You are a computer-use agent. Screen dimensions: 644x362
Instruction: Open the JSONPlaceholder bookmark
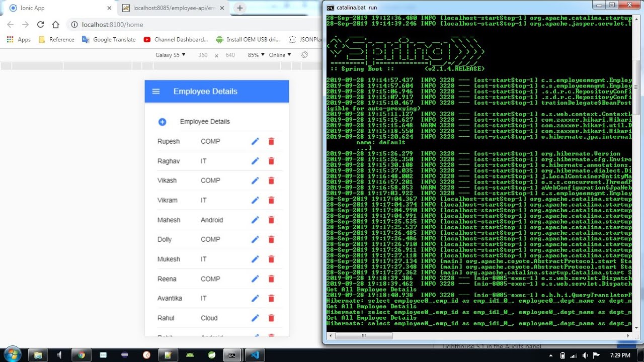[x=305, y=40]
